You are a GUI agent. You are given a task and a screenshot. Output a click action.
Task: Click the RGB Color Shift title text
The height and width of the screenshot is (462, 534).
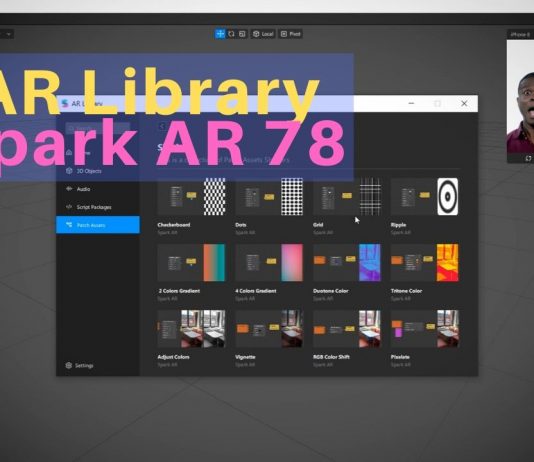[x=331, y=357]
